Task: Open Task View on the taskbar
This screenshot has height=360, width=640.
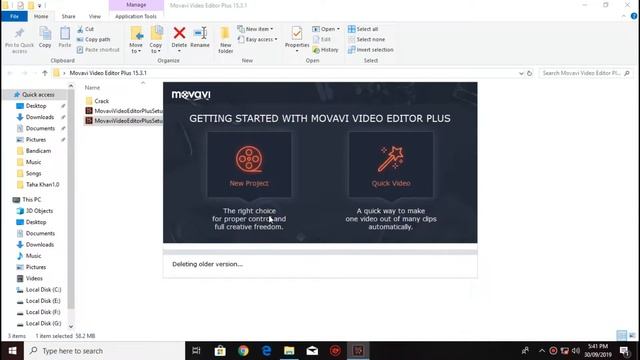Action: click(196, 351)
